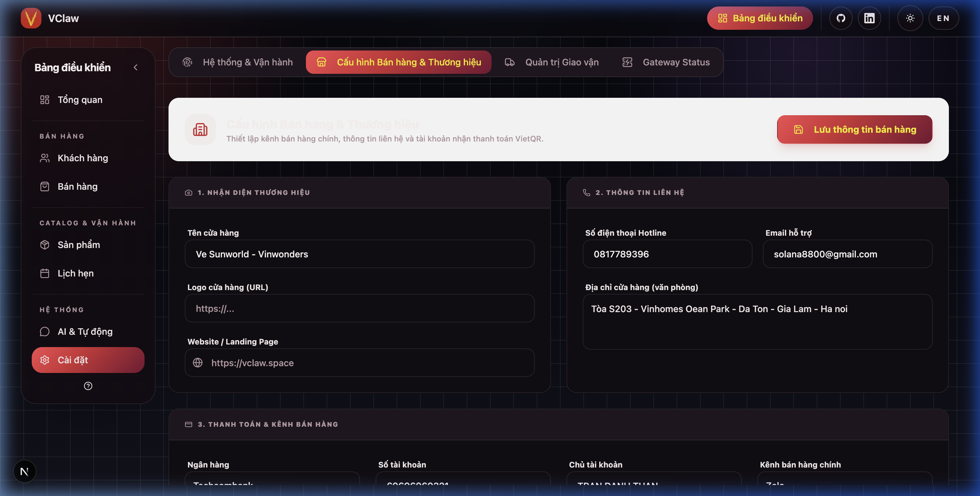
Task: Click the Địa chỉ cửa hàng textarea
Action: (x=757, y=321)
